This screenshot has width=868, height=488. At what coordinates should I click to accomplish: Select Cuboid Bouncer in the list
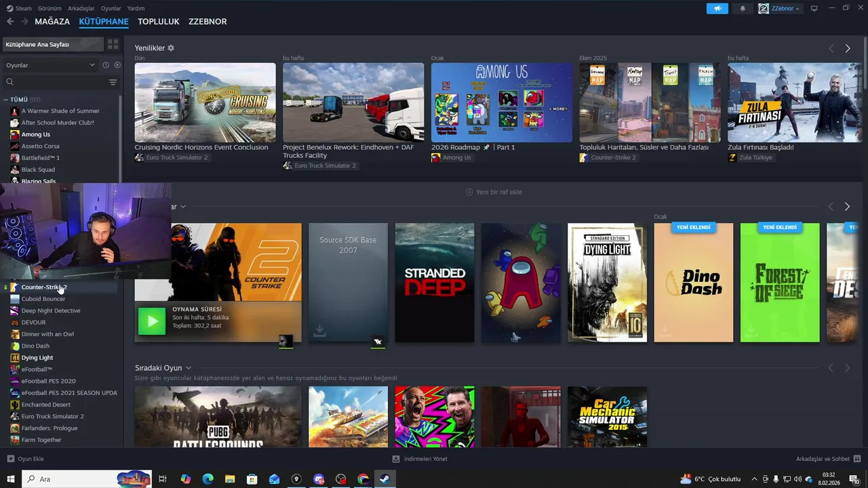click(x=43, y=299)
